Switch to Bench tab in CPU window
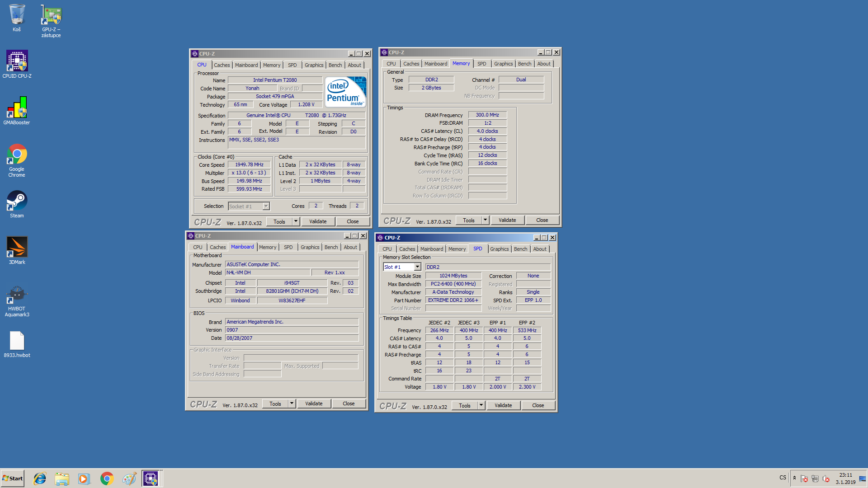The width and height of the screenshot is (868, 488). click(x=335, y=65)
